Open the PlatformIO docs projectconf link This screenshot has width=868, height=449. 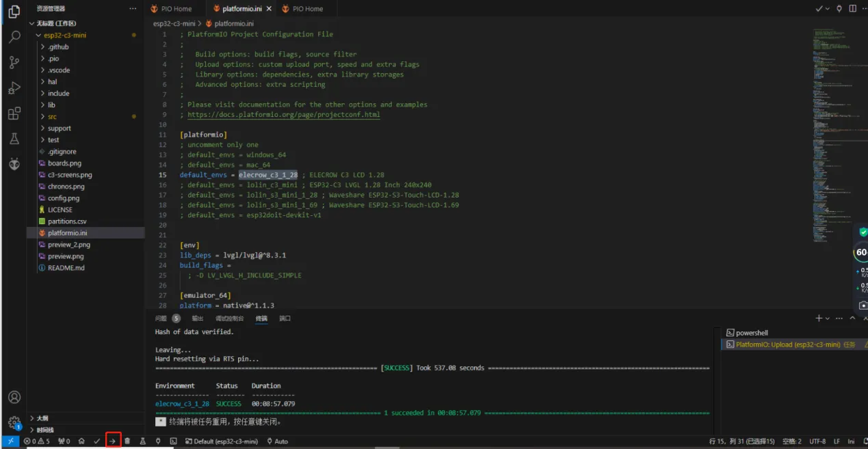point(283,115)
